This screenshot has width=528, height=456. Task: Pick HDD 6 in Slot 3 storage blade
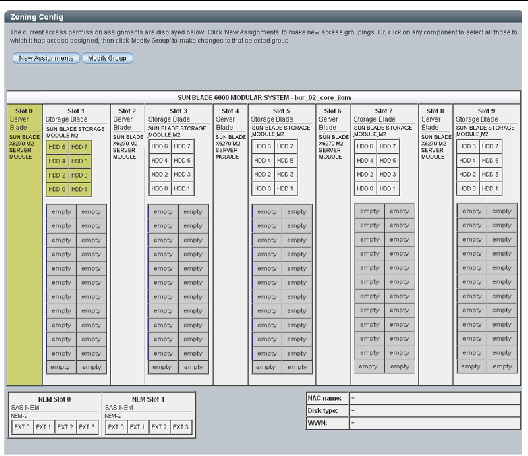[160, 146]
